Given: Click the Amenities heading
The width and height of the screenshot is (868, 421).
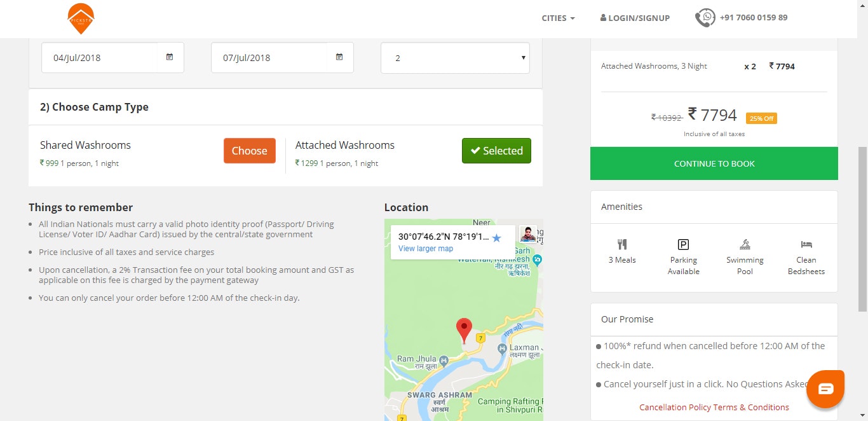Looking at the screenshot, I should (x=621, y=207).
